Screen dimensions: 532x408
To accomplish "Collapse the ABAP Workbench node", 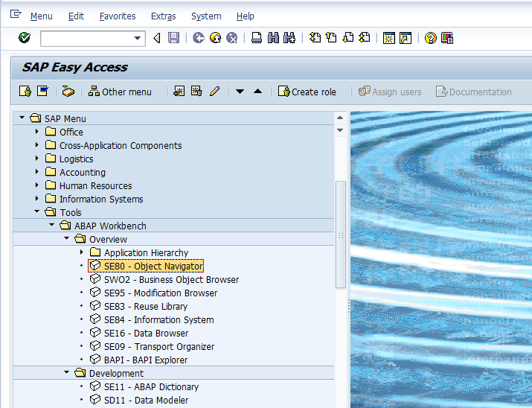I will 51,226.
